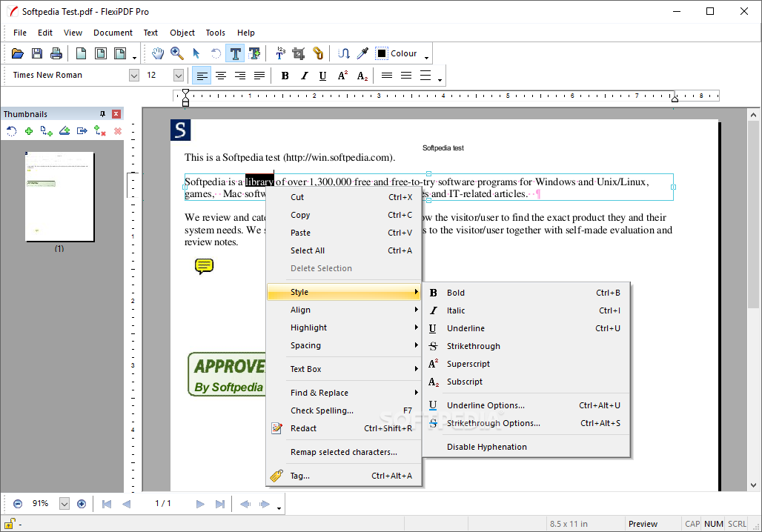Screen dimensions: 762x532
Task: Click Check Spelling... entry
Action: (x=344, y=410)
